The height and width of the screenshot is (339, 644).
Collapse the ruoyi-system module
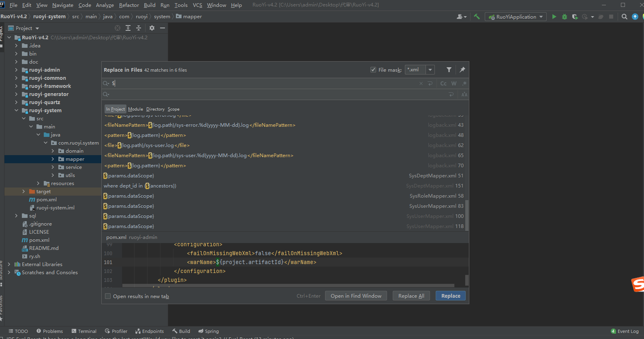[x=16, y=111]
